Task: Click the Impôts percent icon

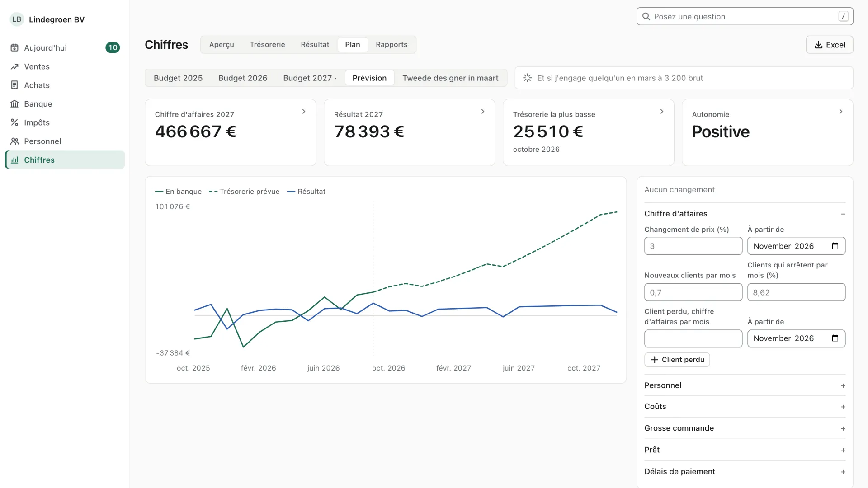Action: click(x=14, y=122)
